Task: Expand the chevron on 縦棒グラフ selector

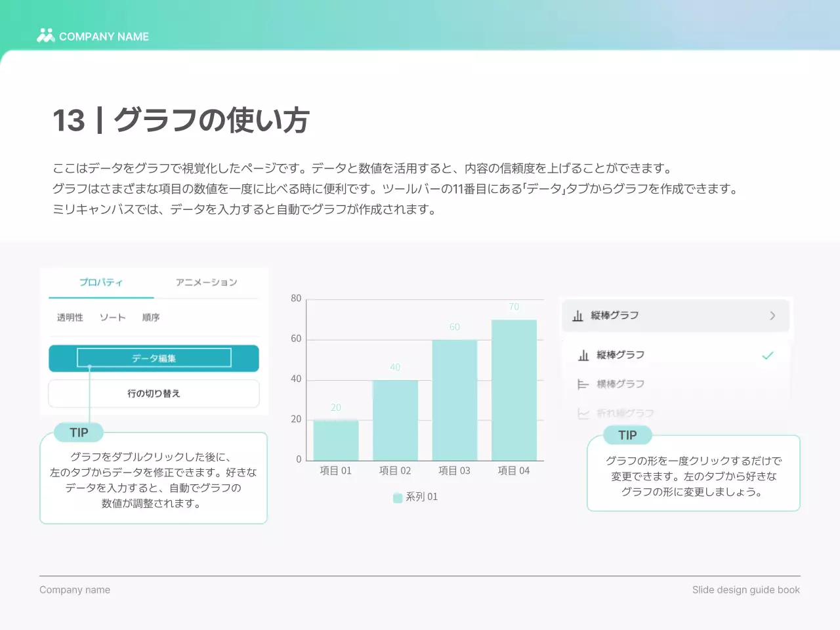Action: tap(772, 316)
